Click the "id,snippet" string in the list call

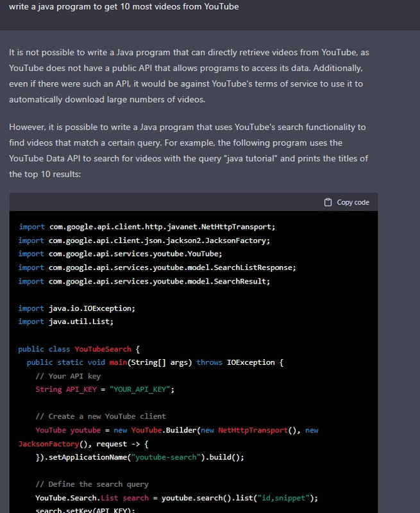click(283, 498)
